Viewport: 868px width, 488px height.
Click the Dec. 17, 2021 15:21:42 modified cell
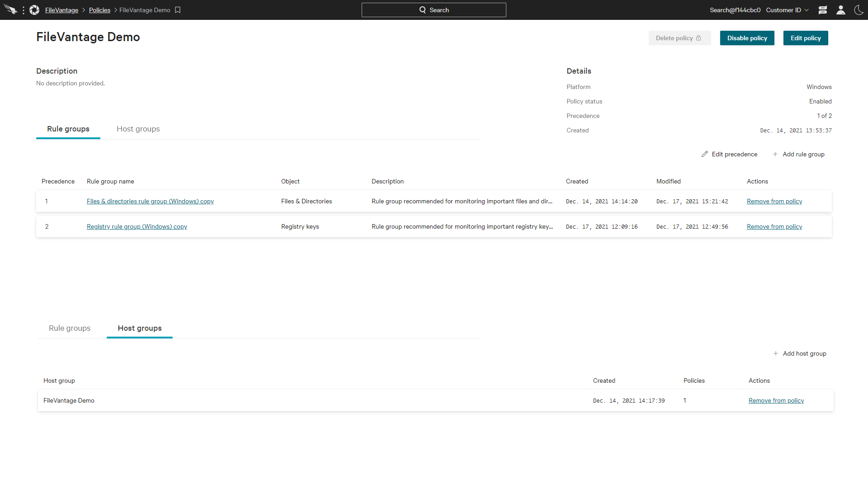tap(692, 201)
